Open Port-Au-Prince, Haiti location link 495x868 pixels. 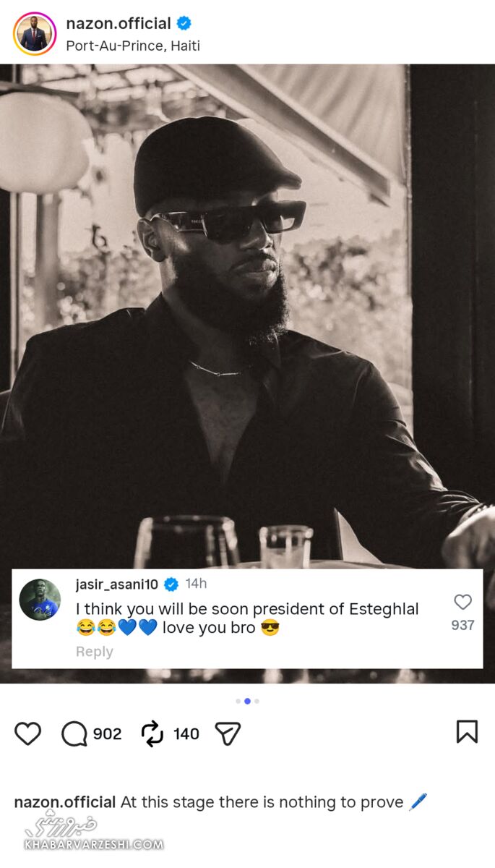[x=133, y=46]
